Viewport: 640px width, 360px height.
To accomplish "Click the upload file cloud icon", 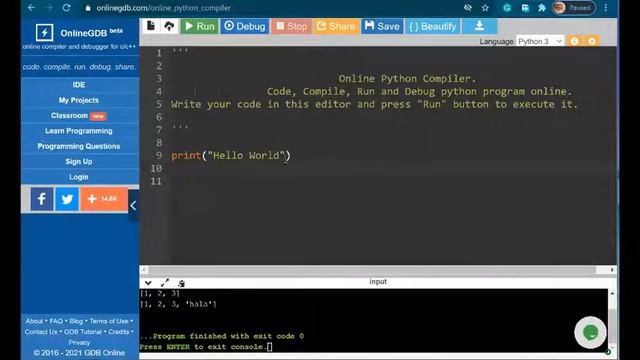I will point(169,26).
